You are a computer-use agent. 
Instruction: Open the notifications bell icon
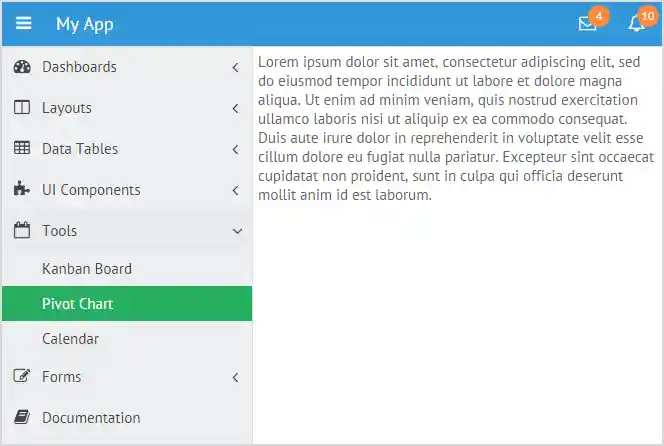(636, 24)
